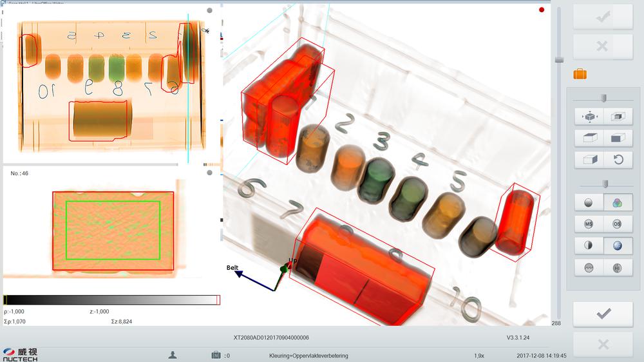Click the orange suitcase icon
The width and height of the screenshot is (644, 362).
pyautogui.click(x=580, y=74)
